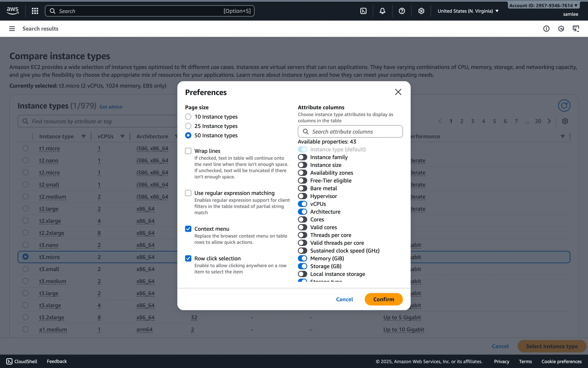Toggle on the Instance family column
Image resolution: width=588 pixels, height=368 pixels.
pyautogui.click(x=303, y=157)
